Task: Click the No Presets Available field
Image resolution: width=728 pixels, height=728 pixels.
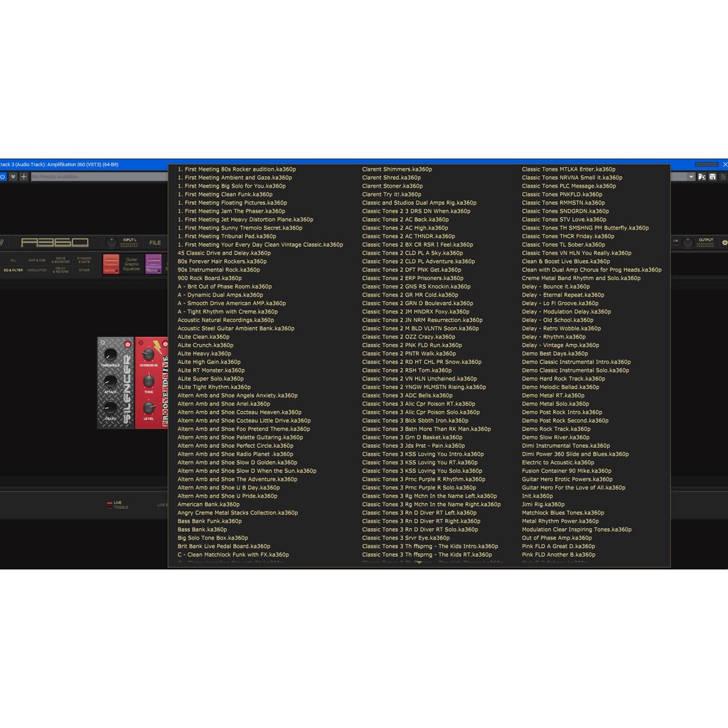Action: coord(100,177)
